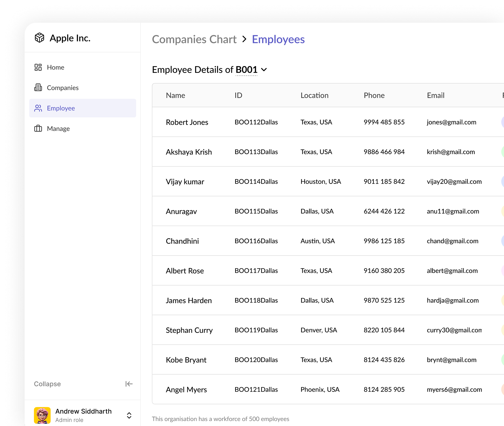
Task: Click the Apple Inc. cube logo icon
Action: tap(39, 38)
